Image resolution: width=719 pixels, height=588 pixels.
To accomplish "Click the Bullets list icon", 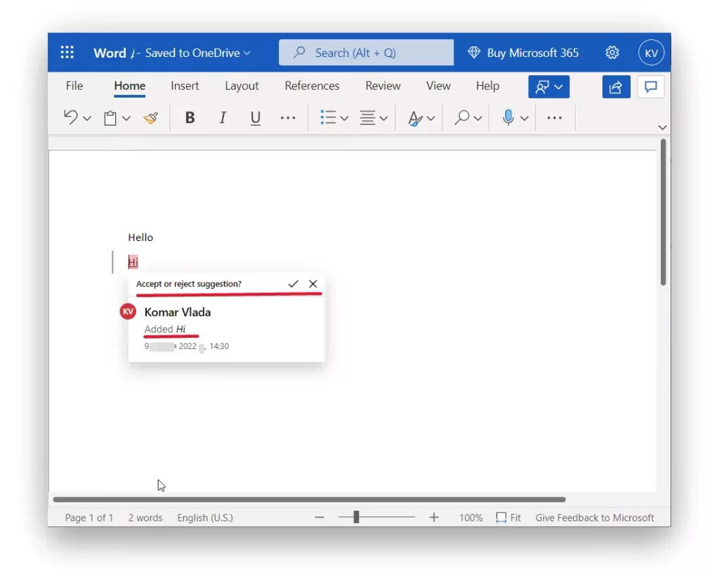I will tap(328, 117).
